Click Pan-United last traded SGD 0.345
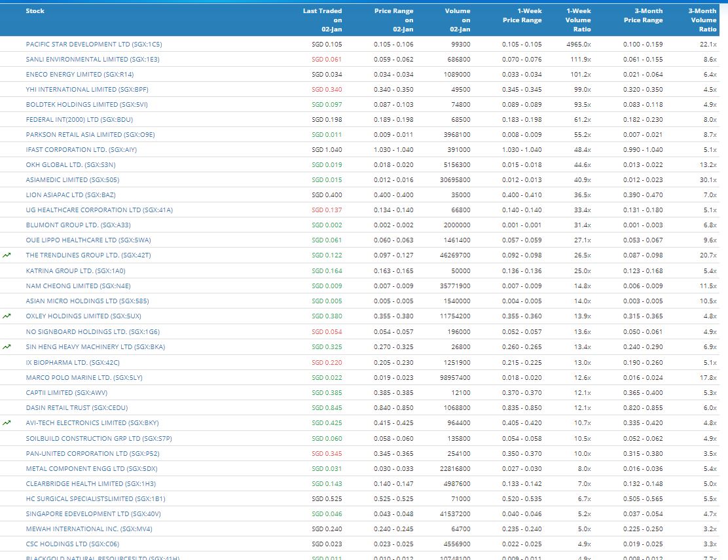This screenshot has height=560, width=728. tap(327, 454)
